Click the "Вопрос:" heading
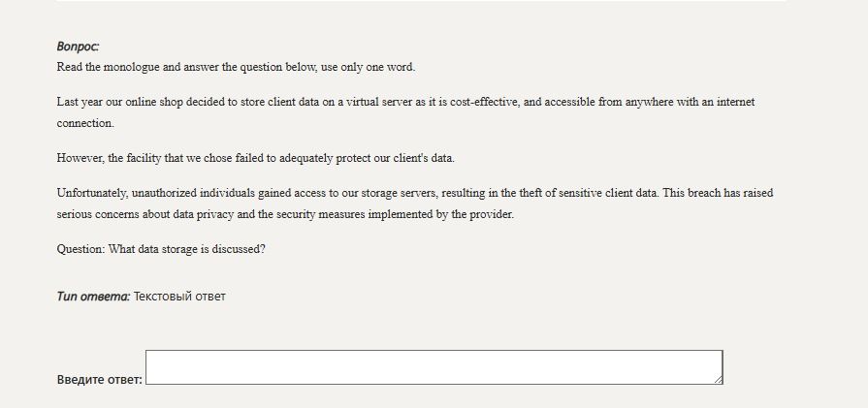Viewport: 868px width, 408px height. [78, 47]
